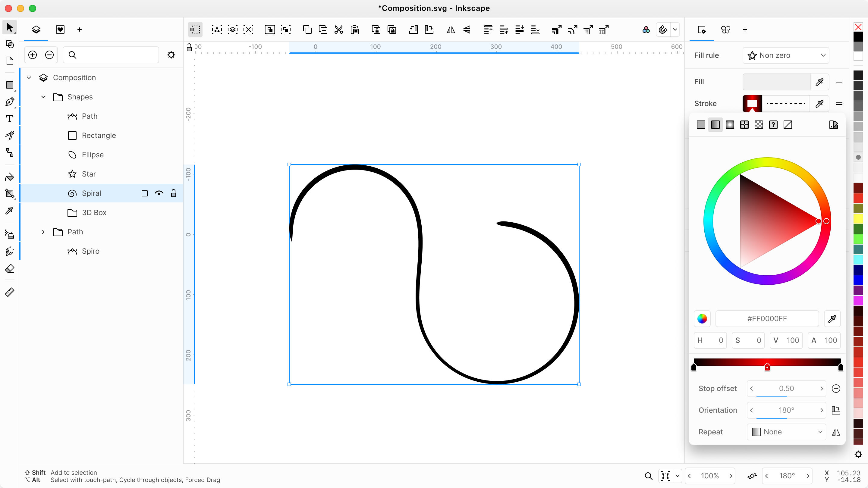This screenshot has height=488, width=868.
Task: Open layer settings with gear icon
Action: 171,55
